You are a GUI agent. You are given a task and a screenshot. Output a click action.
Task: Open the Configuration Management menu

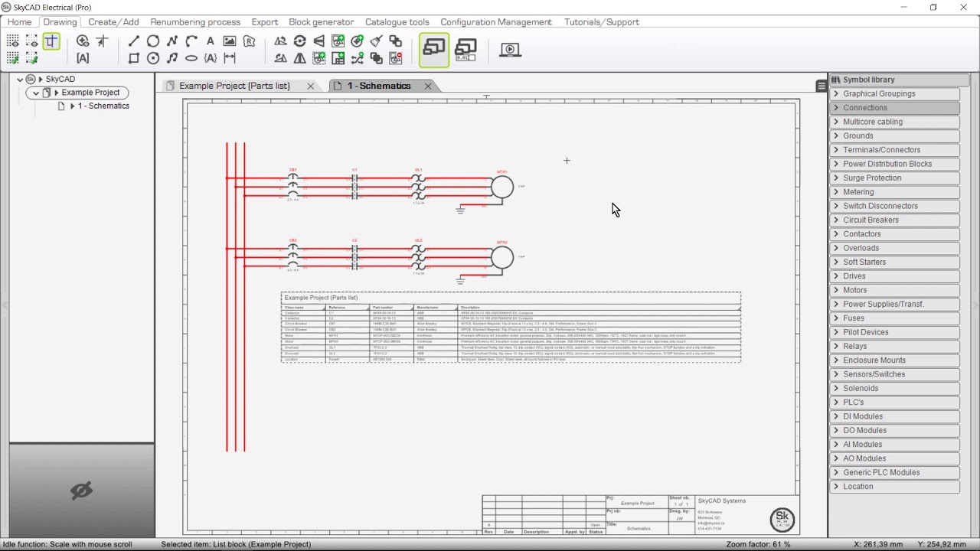(x=496, y=22)
